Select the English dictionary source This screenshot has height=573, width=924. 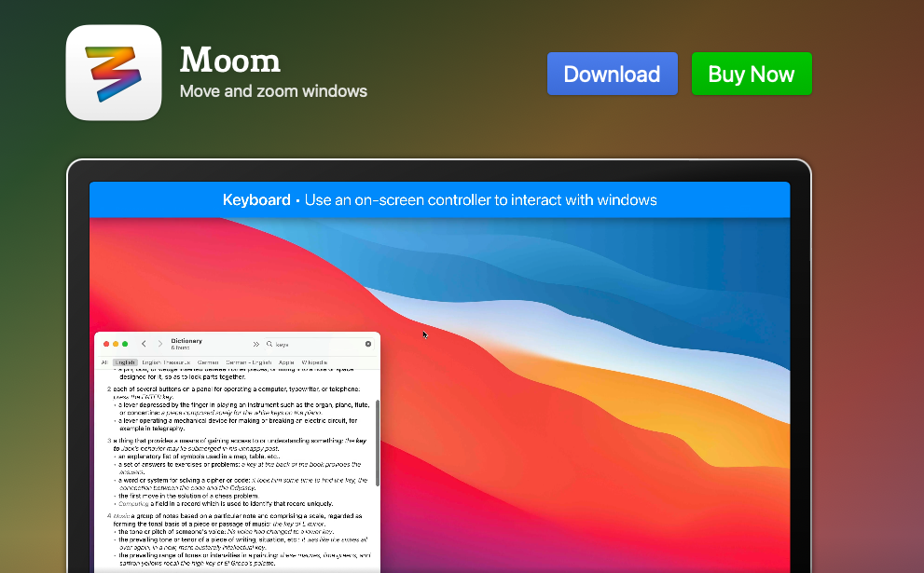tap(123, 361)
